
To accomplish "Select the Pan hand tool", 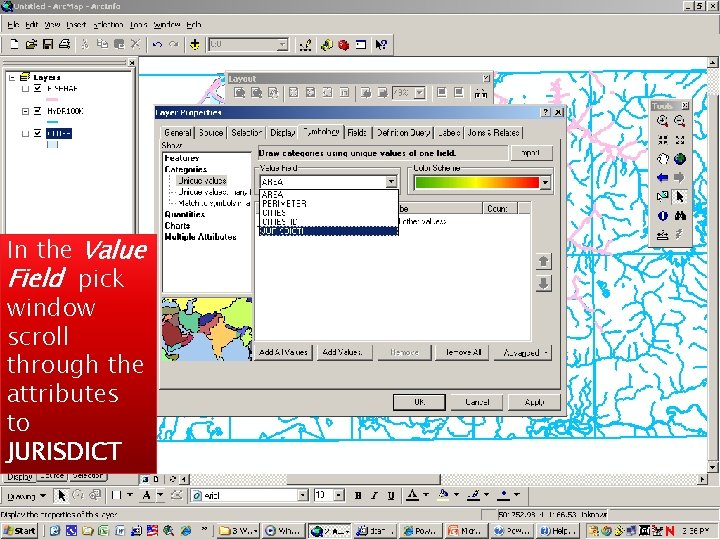I will 662,159.
